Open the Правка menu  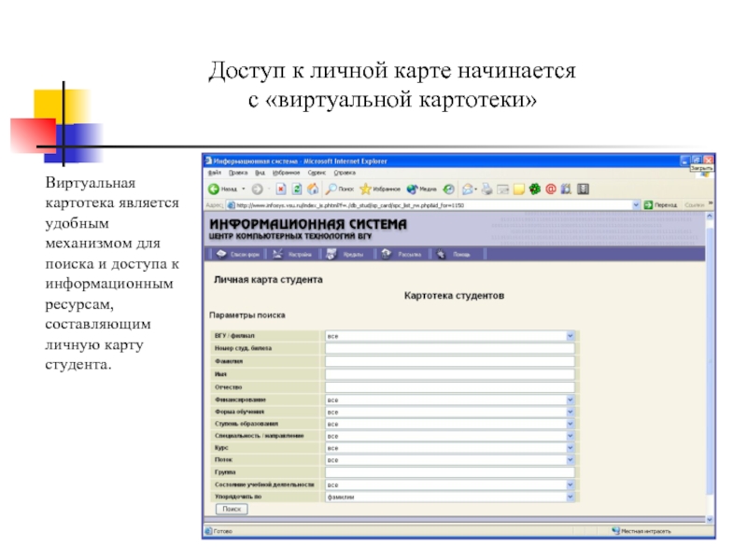[x=238, y=173]
